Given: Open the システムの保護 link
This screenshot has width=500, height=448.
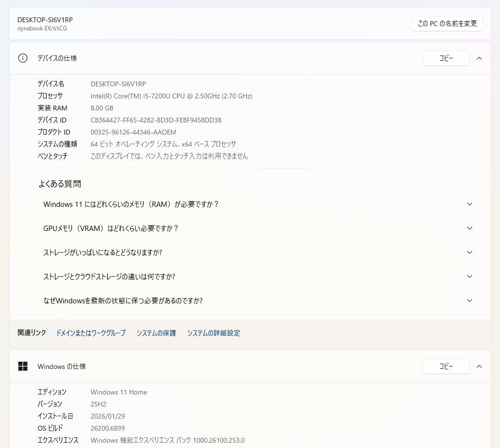Looking at the screenshot, I should point(156,333).
